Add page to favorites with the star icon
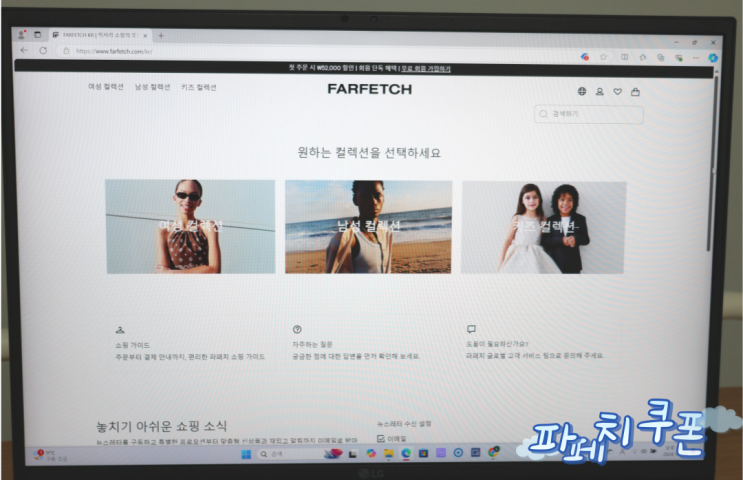The height and width of the screenshot is (480, 743). coord(603,57)
